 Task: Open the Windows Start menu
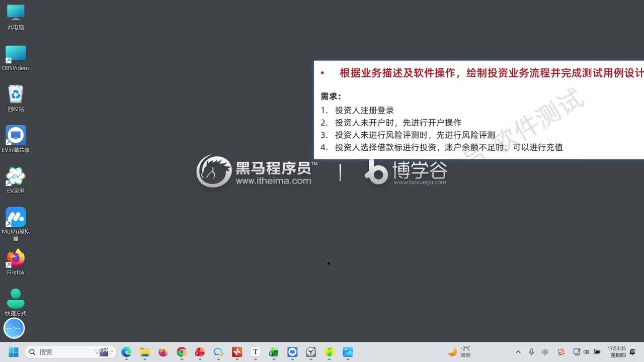point(14,352)
